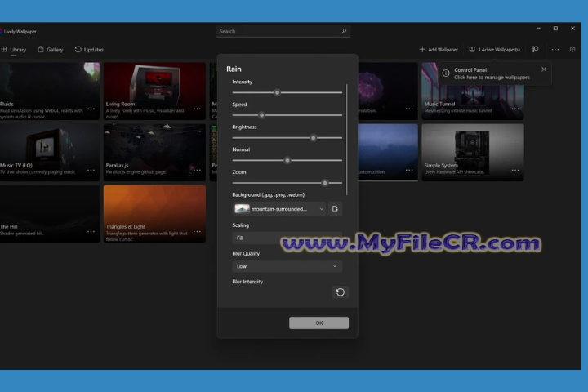Image resolution: width=588 pixels, height=392 pixels.
Task: Open more options for Parallax.js wallpaper
Action: 197,171
